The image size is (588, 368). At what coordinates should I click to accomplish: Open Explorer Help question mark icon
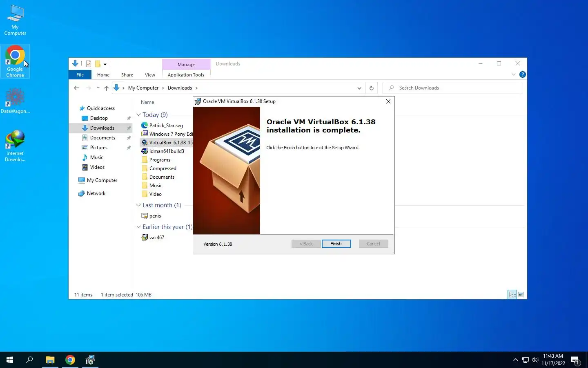coord(522,74)
